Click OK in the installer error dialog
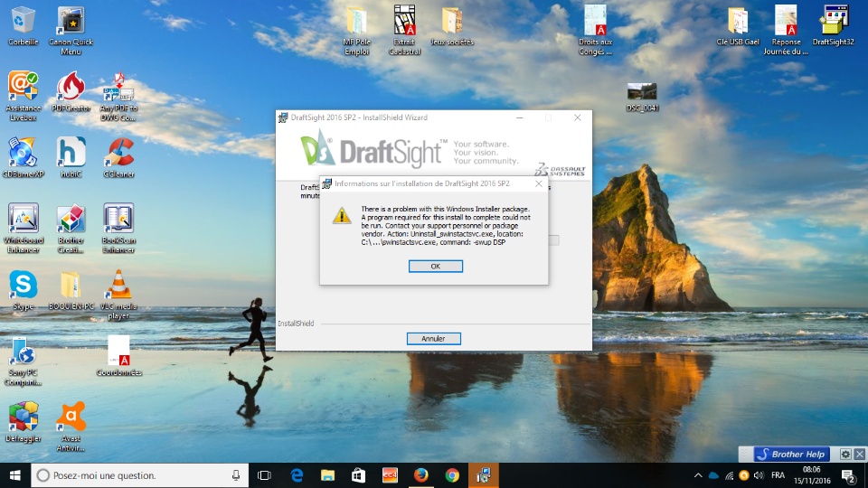The height and width of the screenshot is (488, 868). point(435,266)
